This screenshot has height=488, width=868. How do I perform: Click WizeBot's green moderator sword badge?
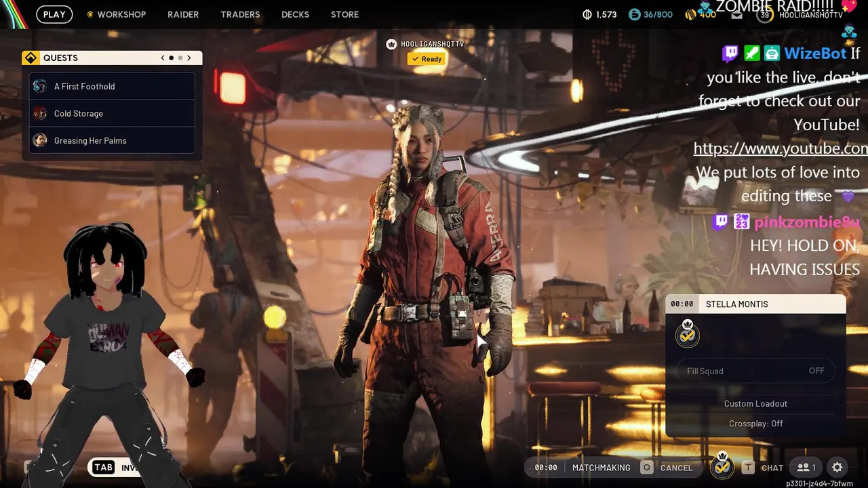pyautogui.click(x=751, y=54)
